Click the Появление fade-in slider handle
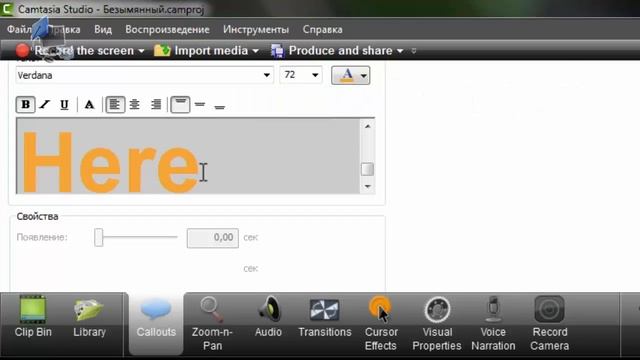 tap(98, 237)
